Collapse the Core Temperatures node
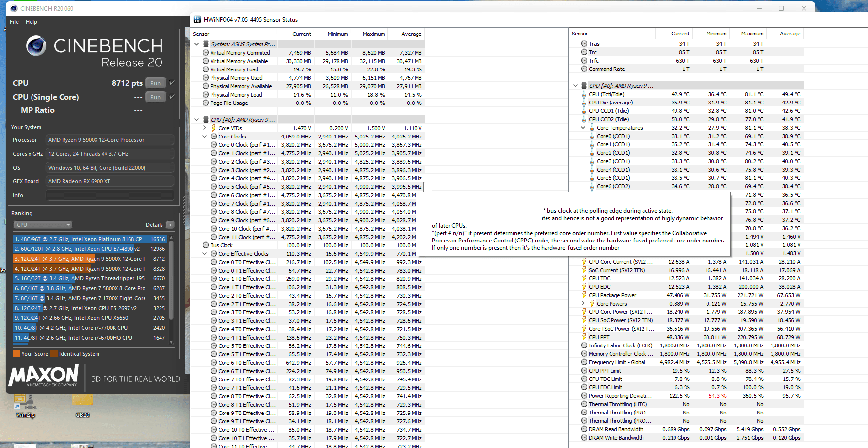 [x=583, y=128]
